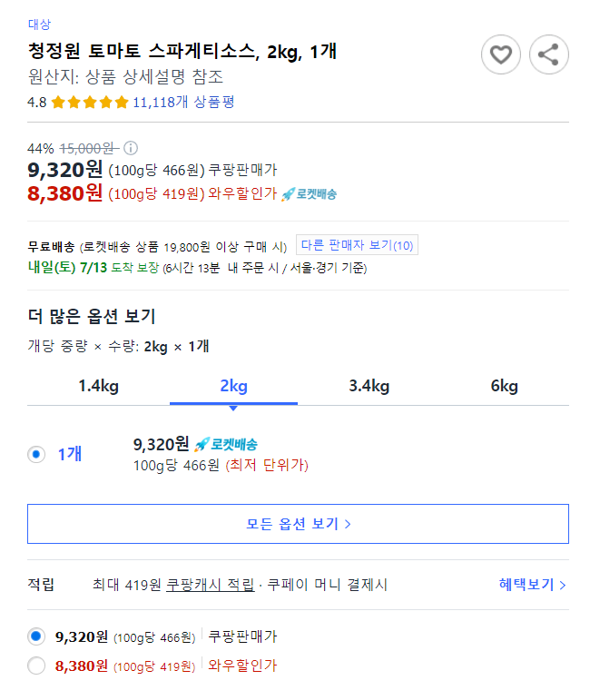
Task: Open 다른 판매자 보기(10) sellers list
Action: pos(357,244)
